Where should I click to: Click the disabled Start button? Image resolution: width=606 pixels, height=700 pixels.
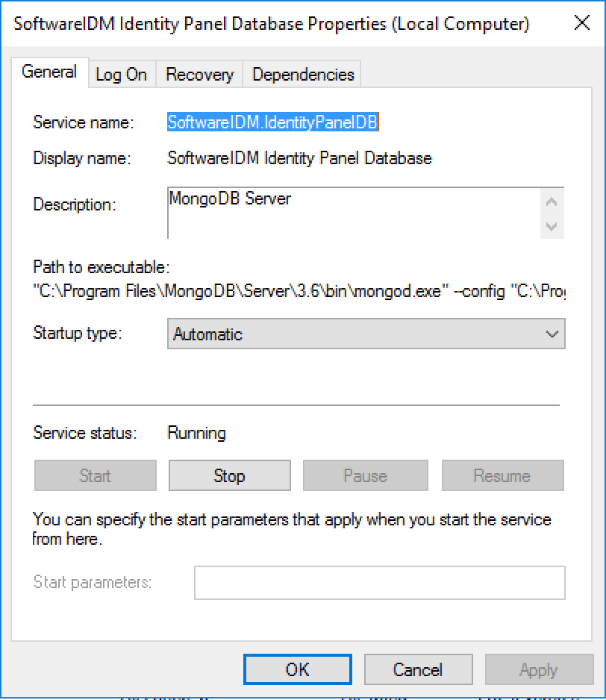tap(95, 476)
